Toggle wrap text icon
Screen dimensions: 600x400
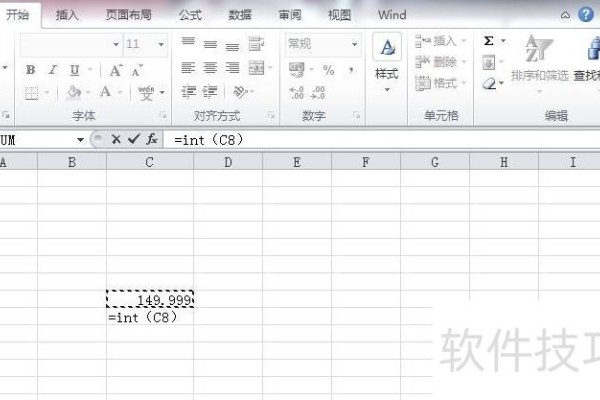(x=256, y=44)
